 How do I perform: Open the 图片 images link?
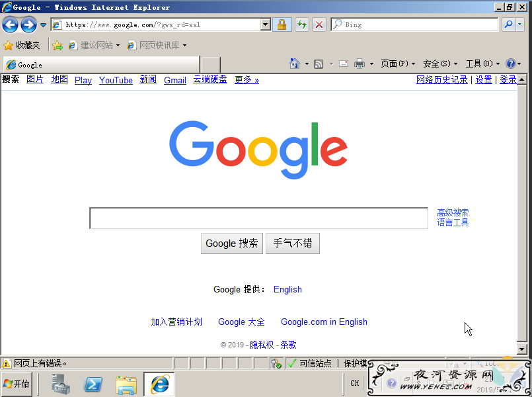pos(35,79)
